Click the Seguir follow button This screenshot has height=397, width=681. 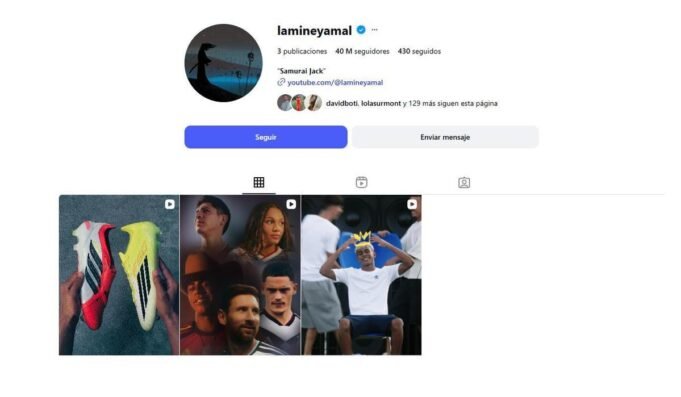(x=266, y=137)
